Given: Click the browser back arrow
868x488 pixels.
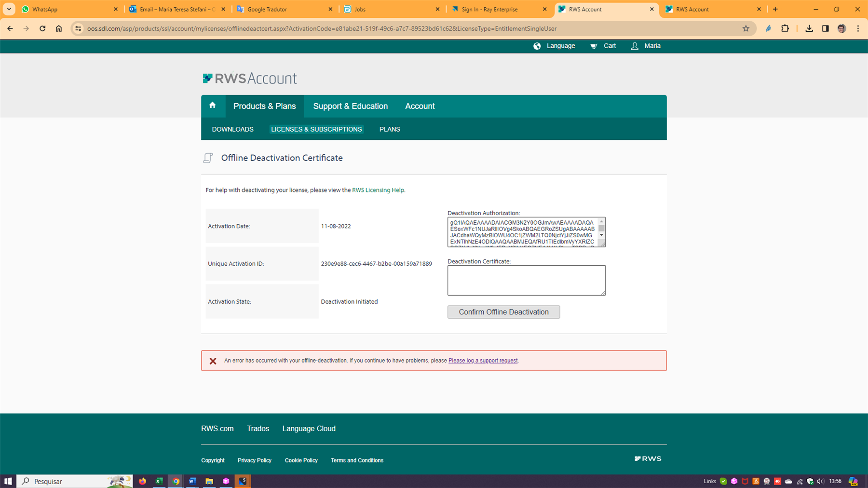Looking at the screenshot, I should [x=10, y=28].
